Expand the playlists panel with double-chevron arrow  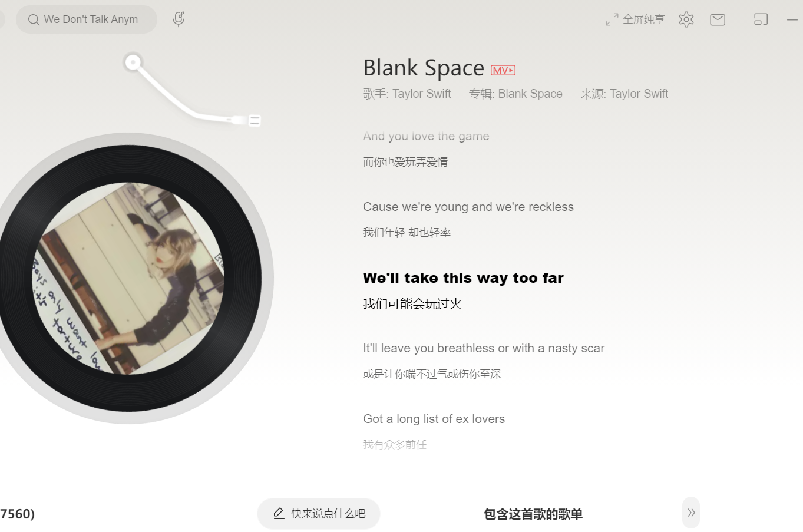[x=691, y=513]
